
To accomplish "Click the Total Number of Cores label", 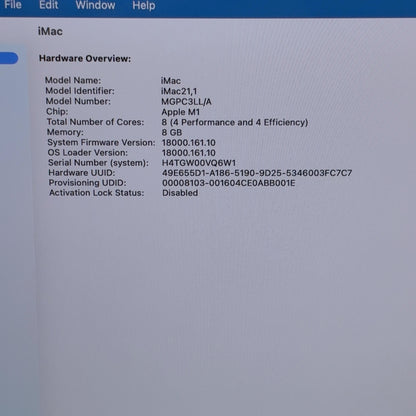I will [95, 122].
